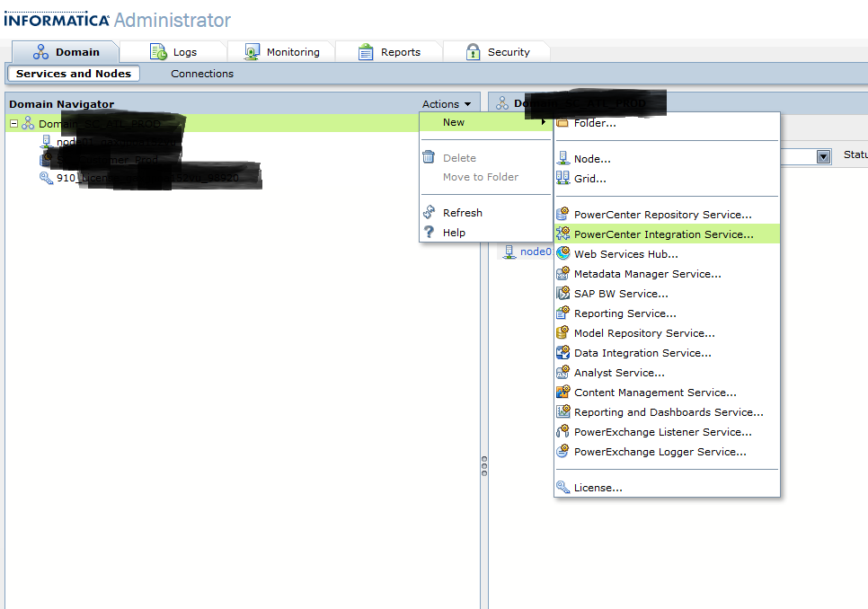Click the Model Repository Service icon
The image size is (868, 609).
click(x=563, y=333)
